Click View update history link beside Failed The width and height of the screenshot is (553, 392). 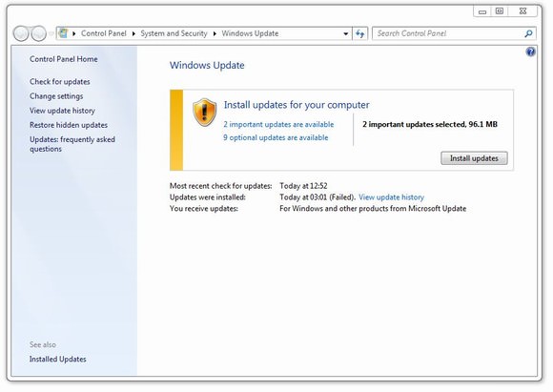point(391,197)
